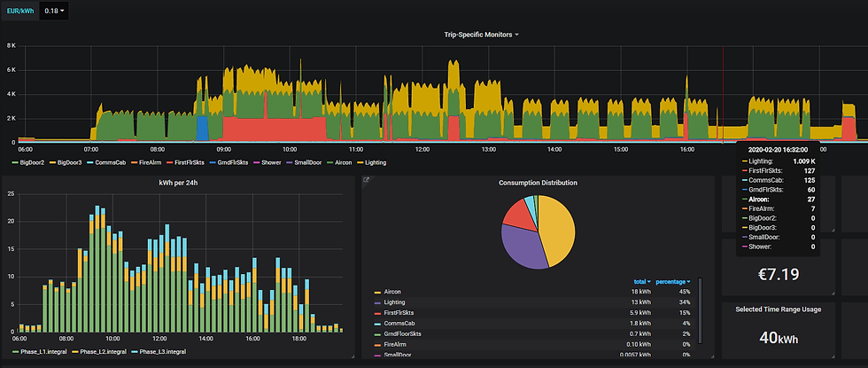Click resize handle of Consumption Distribution panel
The image size is (868, 368).
click(712, 356)
